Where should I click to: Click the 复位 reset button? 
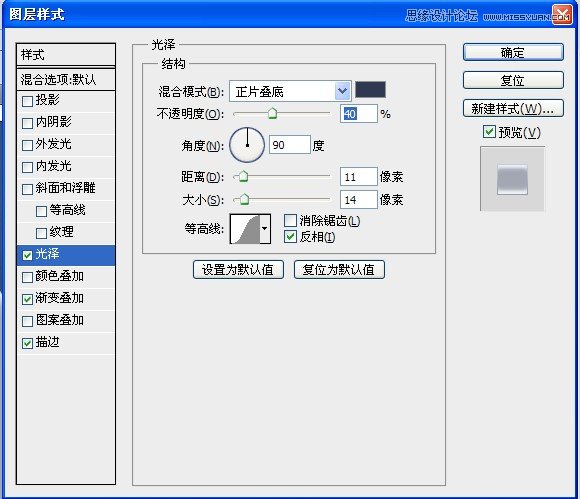[513, 80]
